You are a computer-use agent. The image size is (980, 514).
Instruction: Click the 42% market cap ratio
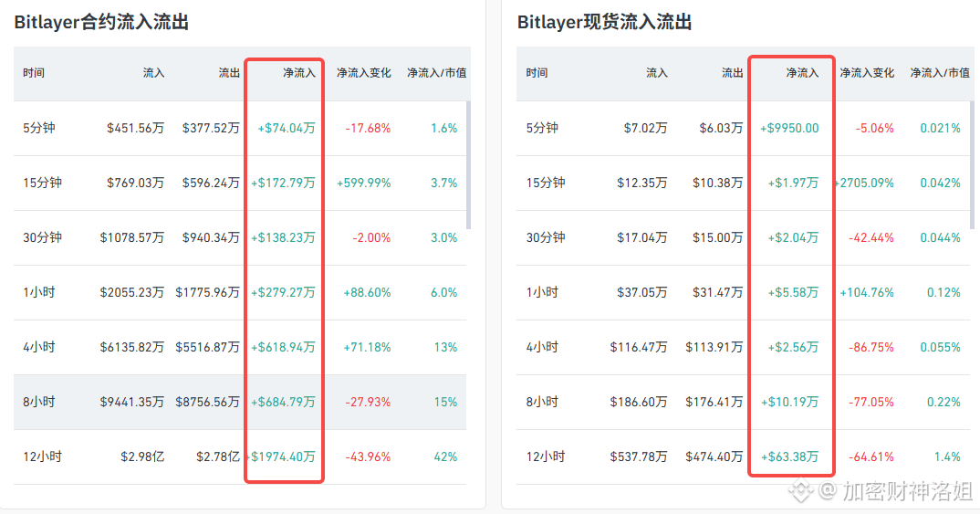pyautogui.click(x=445, y=457)
